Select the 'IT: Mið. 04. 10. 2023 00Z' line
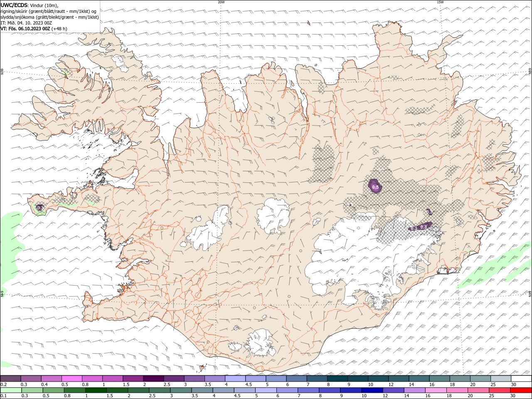 [x=26, y=23]
